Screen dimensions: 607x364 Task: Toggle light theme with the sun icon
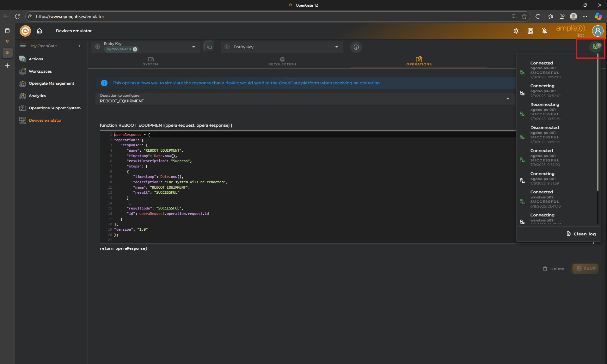click(x=516, y=31)
